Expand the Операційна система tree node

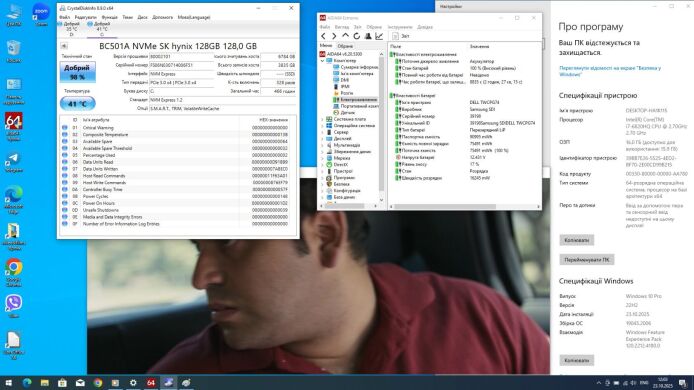click(322, 126)
